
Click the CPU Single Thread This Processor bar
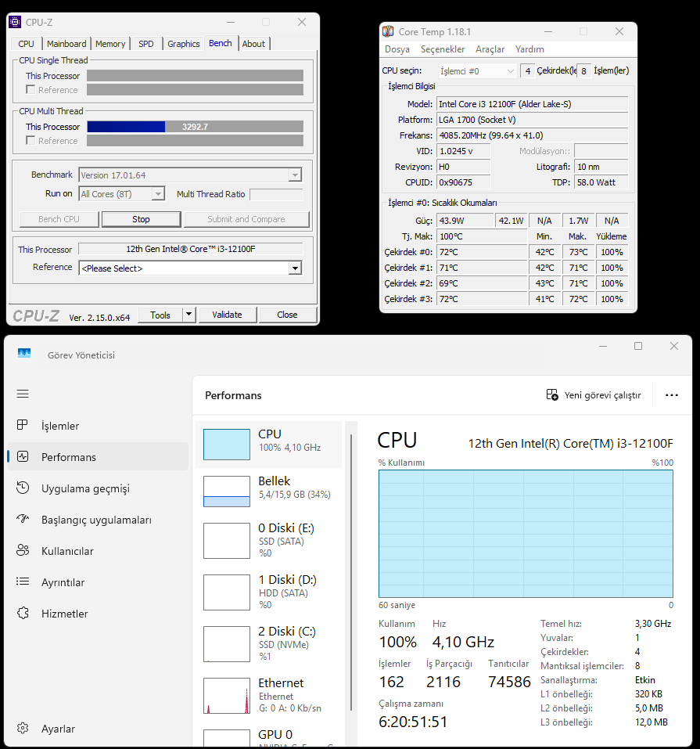(195, 75)
